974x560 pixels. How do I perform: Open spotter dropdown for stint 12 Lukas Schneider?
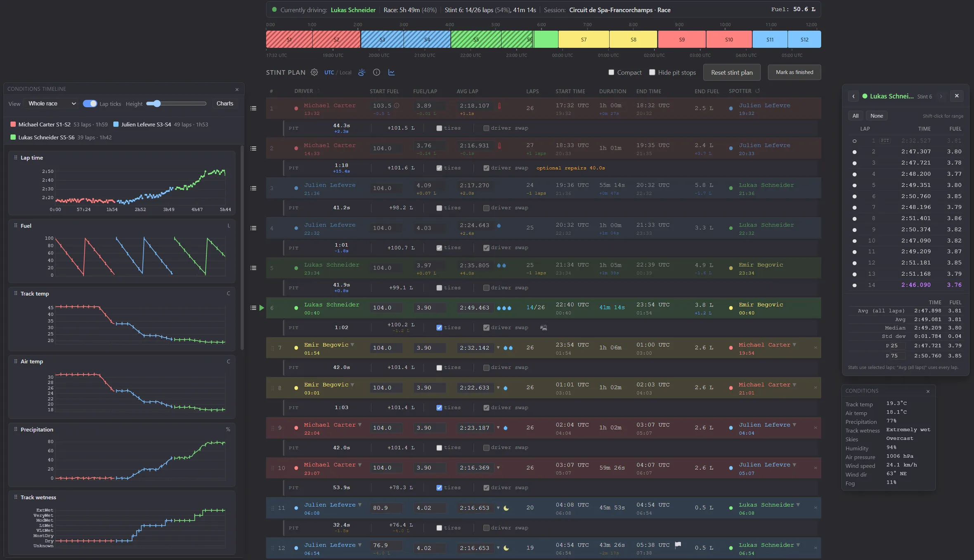pyautogui.click(x=798, y=545)
